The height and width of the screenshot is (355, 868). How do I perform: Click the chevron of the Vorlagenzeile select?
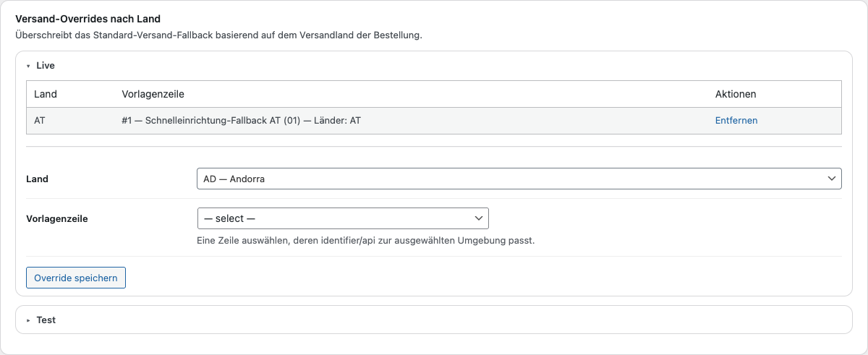478,218
